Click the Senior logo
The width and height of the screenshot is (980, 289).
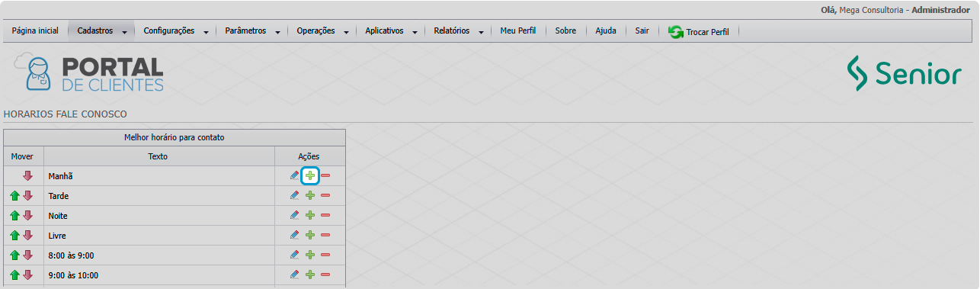click(905, 73)
